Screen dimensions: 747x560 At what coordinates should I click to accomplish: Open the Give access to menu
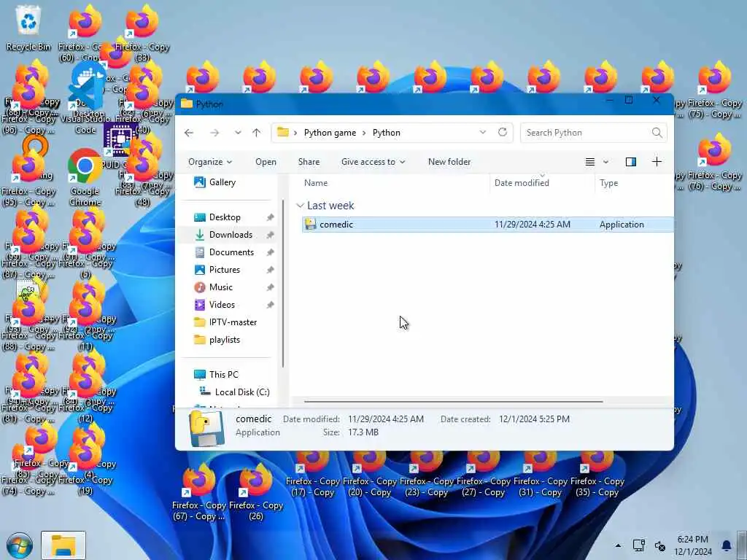[373, 162]
